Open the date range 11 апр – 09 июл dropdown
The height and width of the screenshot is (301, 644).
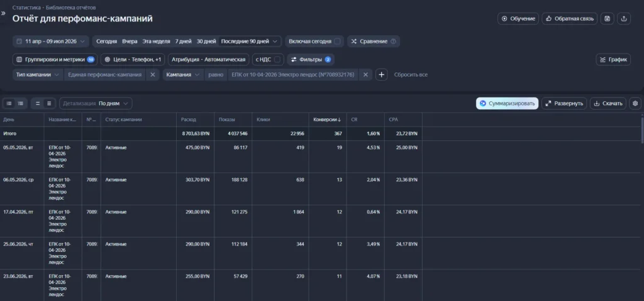[x=50, y=42]
